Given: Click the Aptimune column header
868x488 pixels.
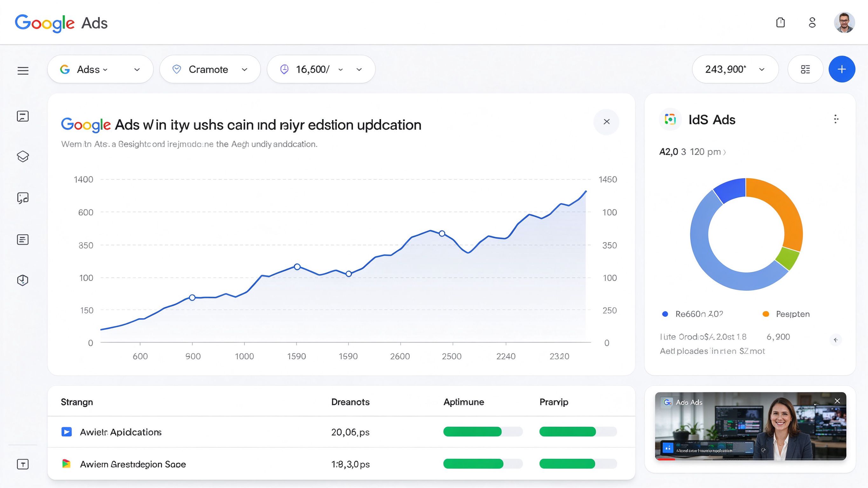Looking at the screenshot, I should (x=464, y=402).
